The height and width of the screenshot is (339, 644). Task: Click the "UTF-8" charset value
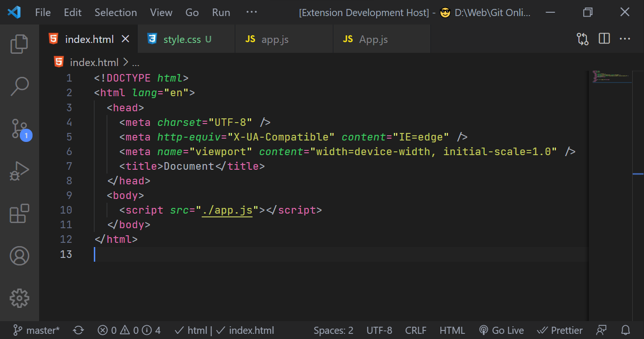(x=231, y=122)
